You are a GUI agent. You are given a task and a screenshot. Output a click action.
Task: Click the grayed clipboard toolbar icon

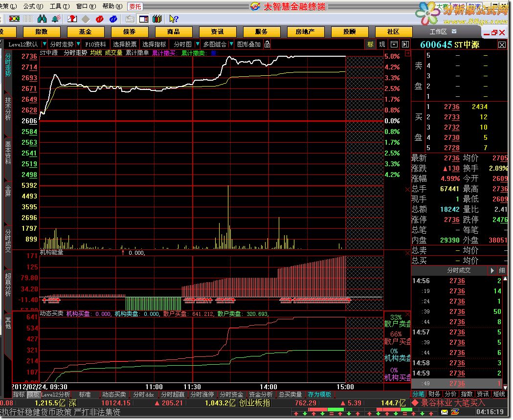pos(130,19)
